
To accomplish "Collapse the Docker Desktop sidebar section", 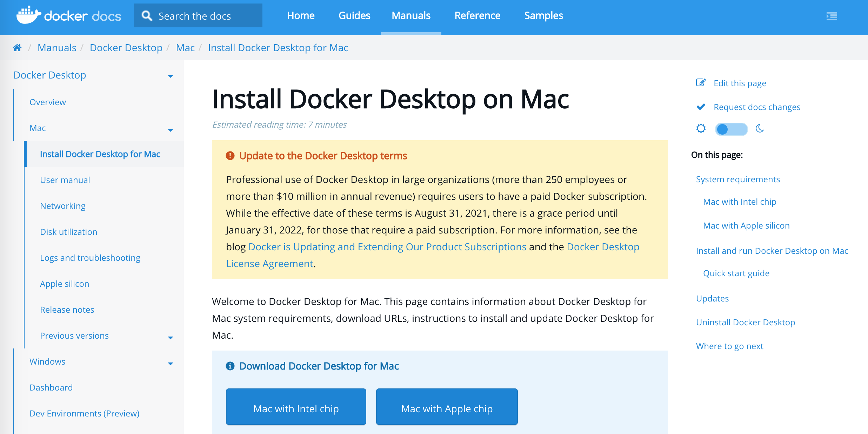I will coord(171,76).
